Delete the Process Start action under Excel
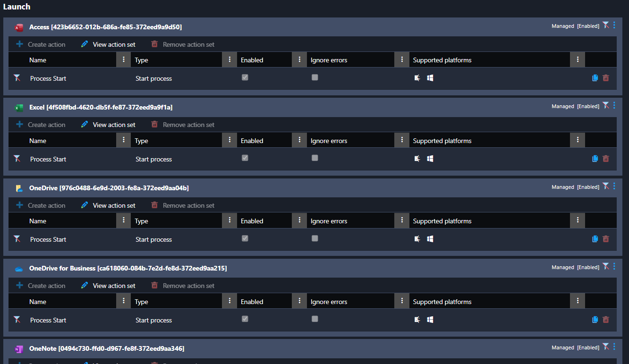This screenshot has width=629, height=364. [606, 159]
